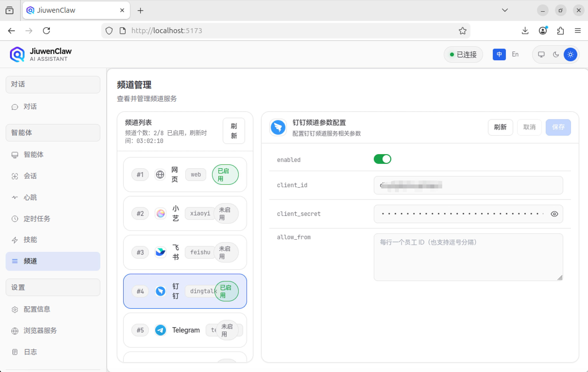Click the monitor display icon in top bar
588x372 pixels.
(x=541, y=55)
